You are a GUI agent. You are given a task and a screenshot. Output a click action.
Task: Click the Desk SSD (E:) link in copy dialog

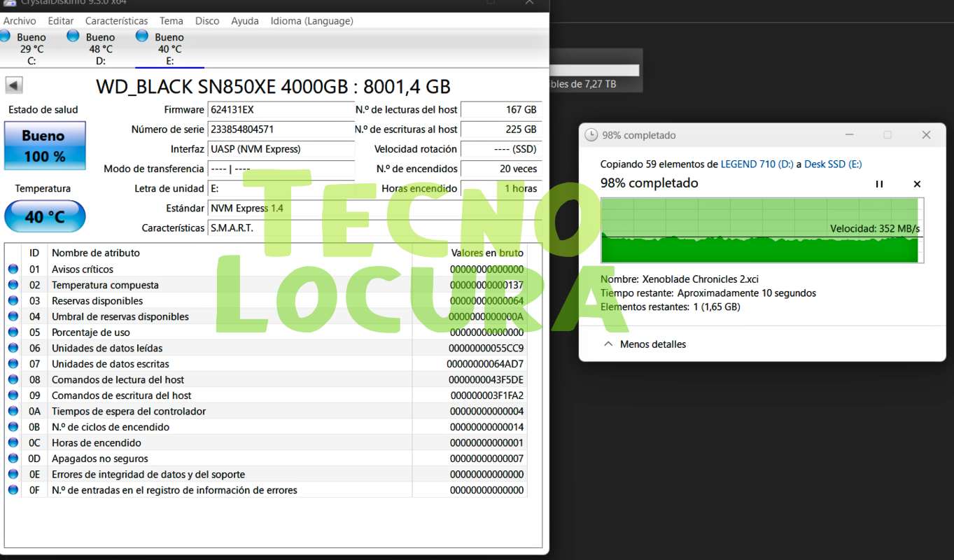click(833, 164)
